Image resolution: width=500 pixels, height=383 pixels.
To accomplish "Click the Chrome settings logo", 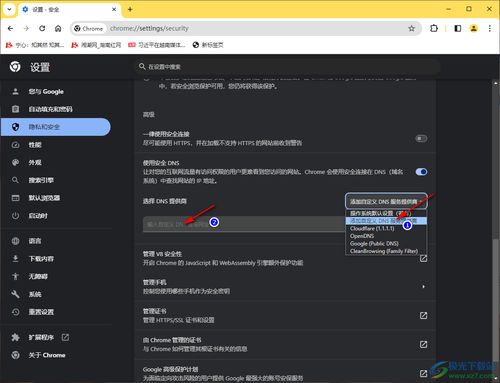I will (15, 67).
